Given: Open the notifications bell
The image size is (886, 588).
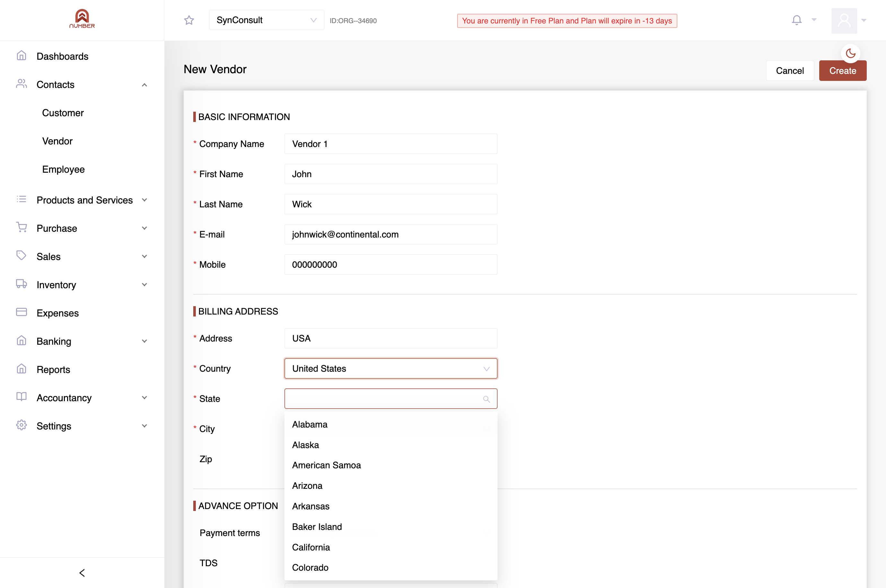Looking at the screenshot, I should click(796, 20).
